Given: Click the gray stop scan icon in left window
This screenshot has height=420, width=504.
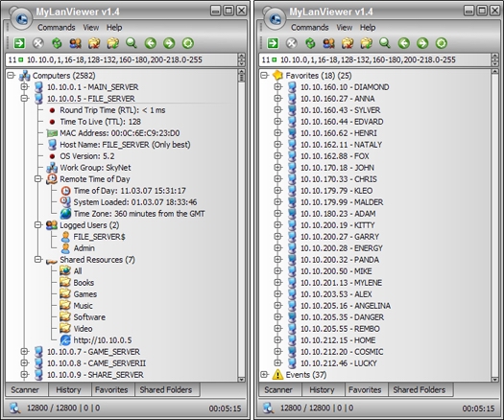Looking at the screenshot, I should click(38, 43).
